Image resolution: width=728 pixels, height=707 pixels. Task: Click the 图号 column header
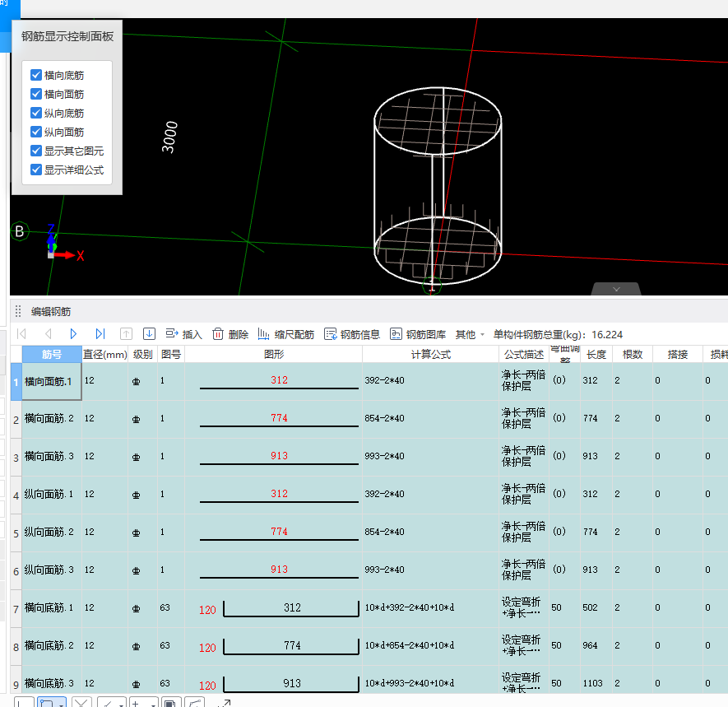(x=171, y=355)
